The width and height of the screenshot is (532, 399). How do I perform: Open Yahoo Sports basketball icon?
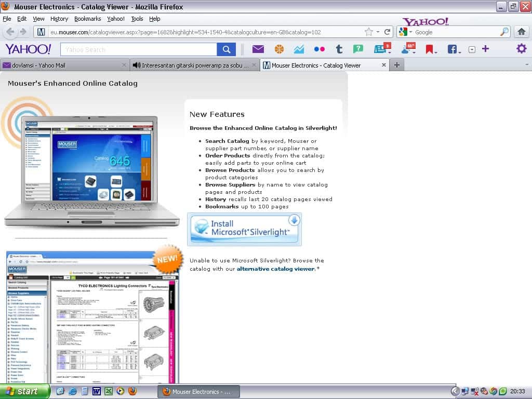coord(279,49)
